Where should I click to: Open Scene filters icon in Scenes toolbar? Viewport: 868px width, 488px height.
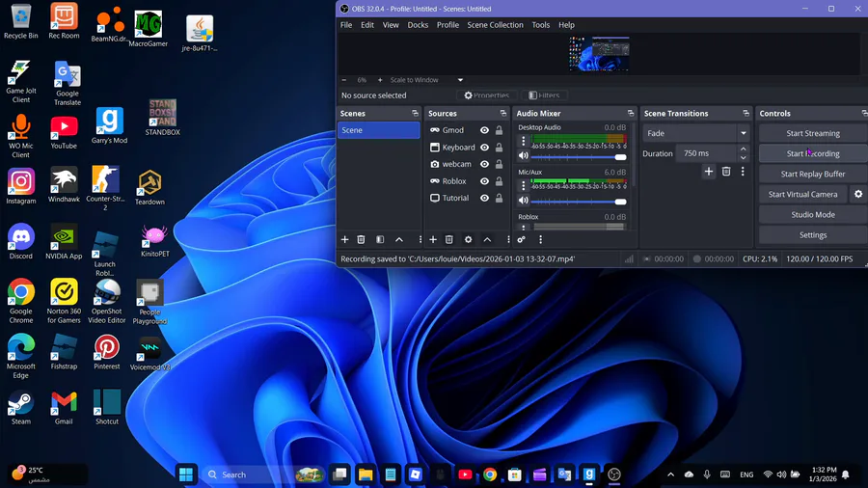380,239
